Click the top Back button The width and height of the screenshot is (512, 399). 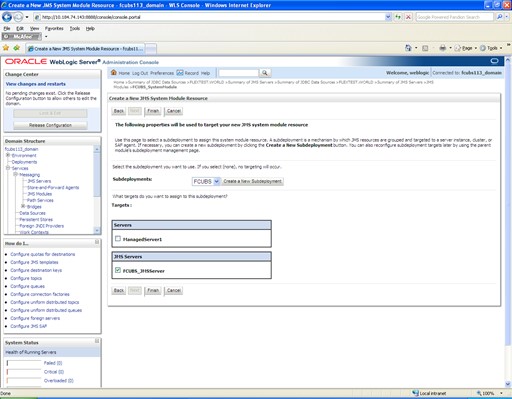click(x=119, y=111)
